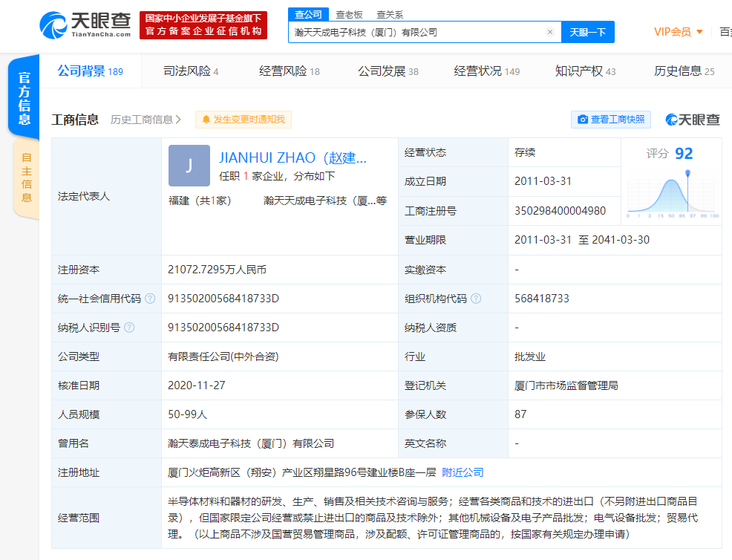Viewport: 732px width, 560px height.
Task: Open the 公司发展 tab
Action: pos(388,71)
